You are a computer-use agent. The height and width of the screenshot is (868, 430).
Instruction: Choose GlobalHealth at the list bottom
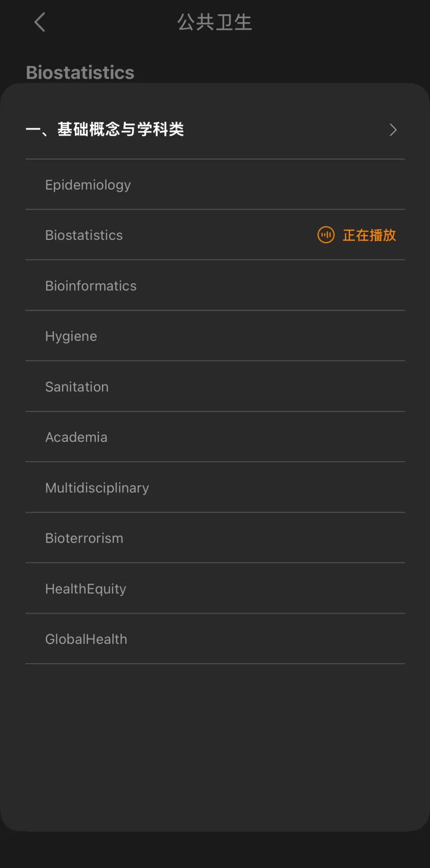click(x=86, y=639)
